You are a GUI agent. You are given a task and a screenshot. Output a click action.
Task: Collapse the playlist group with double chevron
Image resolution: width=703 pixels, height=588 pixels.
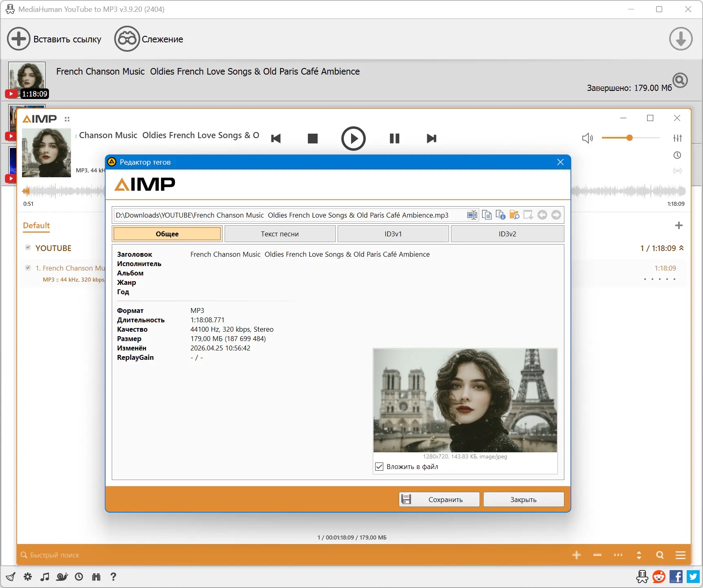pos(681,248)
